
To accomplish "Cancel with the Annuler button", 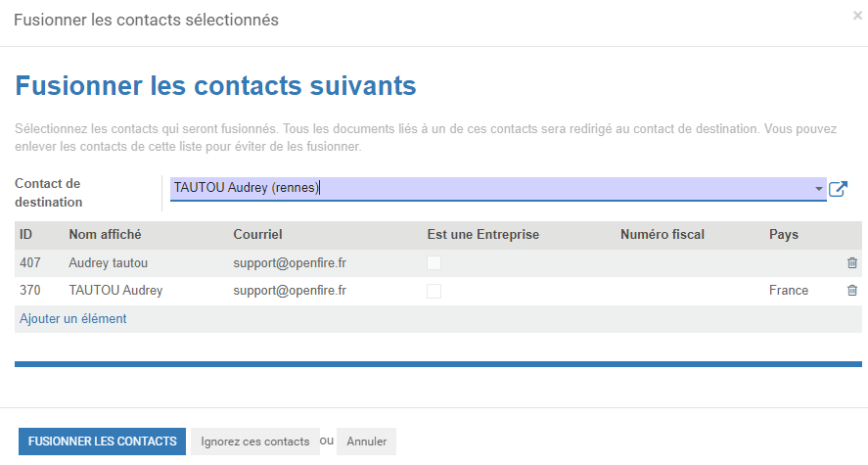I will [x=366, y=442].
